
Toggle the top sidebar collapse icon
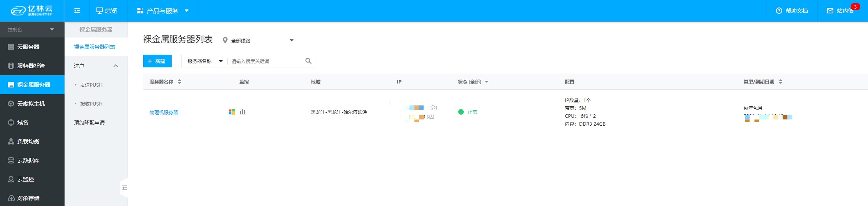pyautogui.click(x=77, y=11)
